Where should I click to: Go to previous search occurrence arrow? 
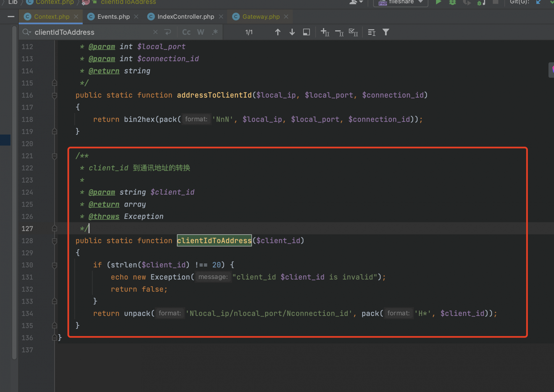point(278,32)
